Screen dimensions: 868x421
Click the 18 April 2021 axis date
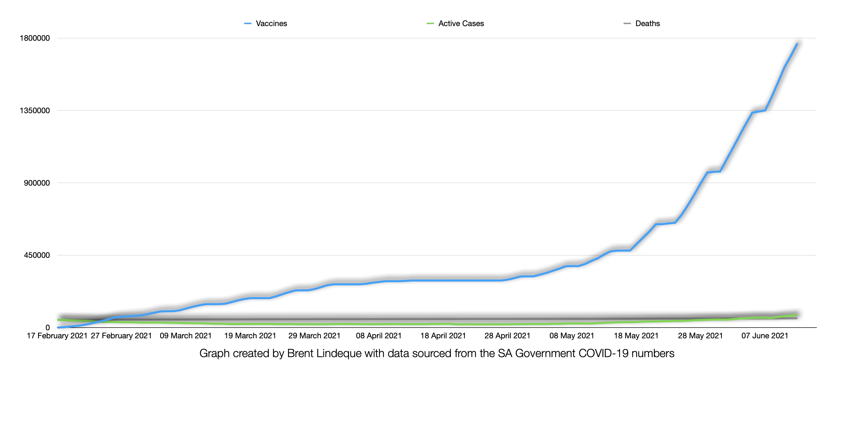click(x=443, y=336)
